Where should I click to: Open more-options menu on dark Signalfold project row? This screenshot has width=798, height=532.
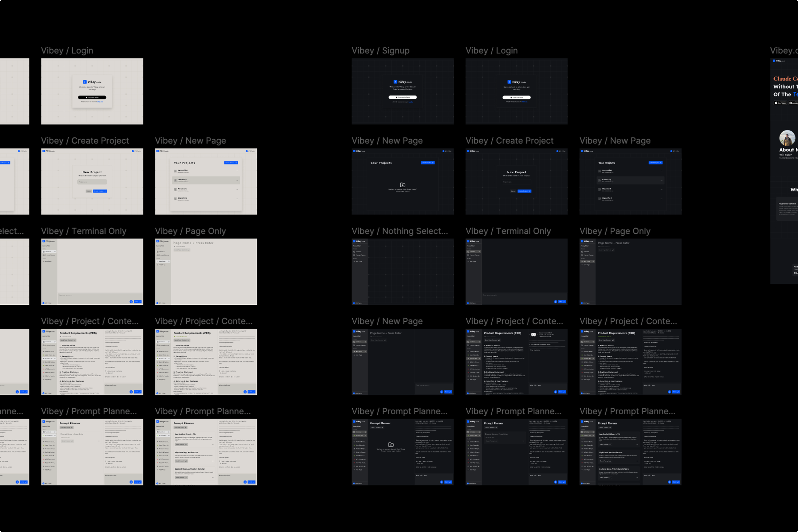pos(661,199)
